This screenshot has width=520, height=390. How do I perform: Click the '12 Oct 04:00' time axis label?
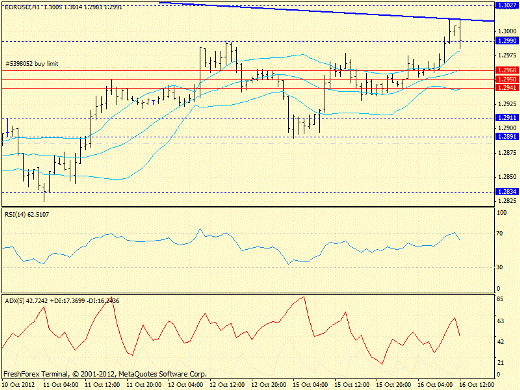(x=186, y=385)
